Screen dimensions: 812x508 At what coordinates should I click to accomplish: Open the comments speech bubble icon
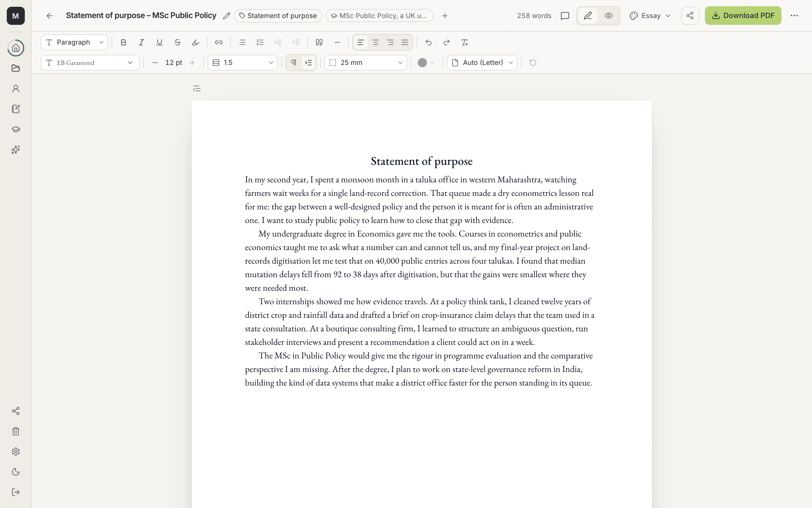(x=565, y=16)
